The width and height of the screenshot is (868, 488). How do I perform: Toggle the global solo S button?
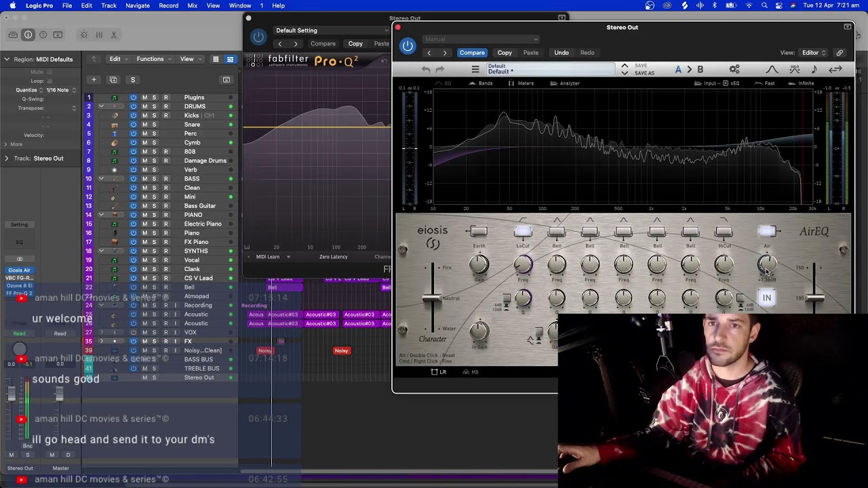[133, 79]
